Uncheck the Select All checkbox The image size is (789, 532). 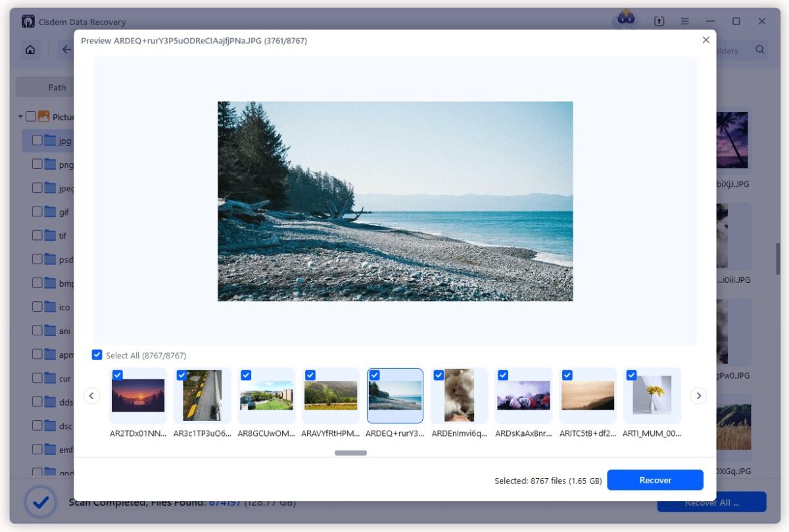(97, 354)
